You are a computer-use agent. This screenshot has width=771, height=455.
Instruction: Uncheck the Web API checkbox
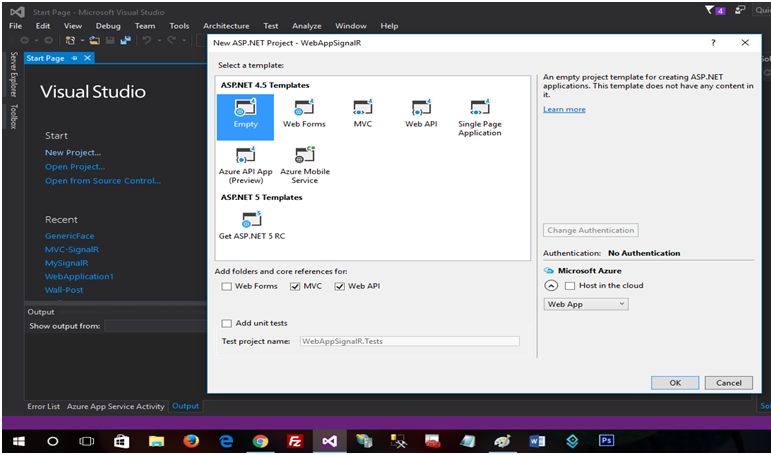pos(339,286)
